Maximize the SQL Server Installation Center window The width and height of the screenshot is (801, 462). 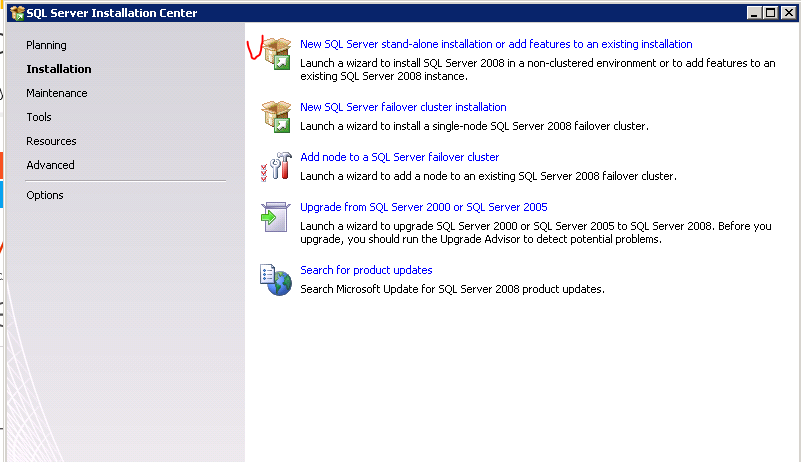(x=769, y=13)
